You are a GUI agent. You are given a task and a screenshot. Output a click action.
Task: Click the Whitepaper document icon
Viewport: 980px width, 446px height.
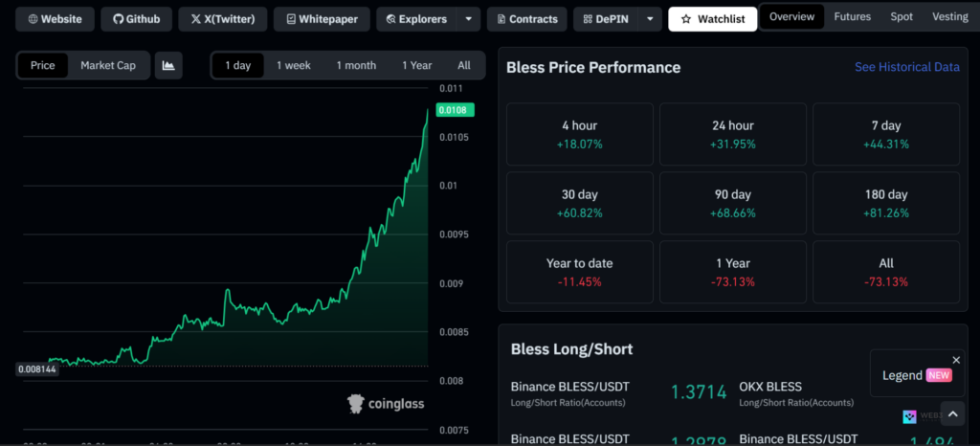coord(291,19)
